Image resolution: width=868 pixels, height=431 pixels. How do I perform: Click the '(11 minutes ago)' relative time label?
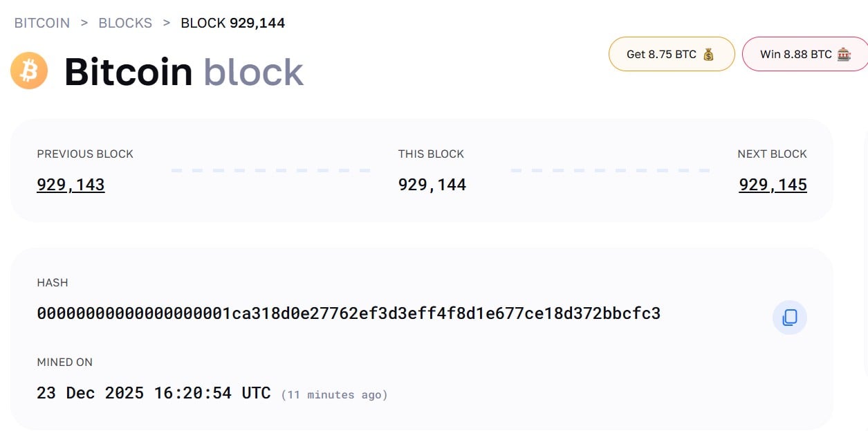[x=334, y=394]
